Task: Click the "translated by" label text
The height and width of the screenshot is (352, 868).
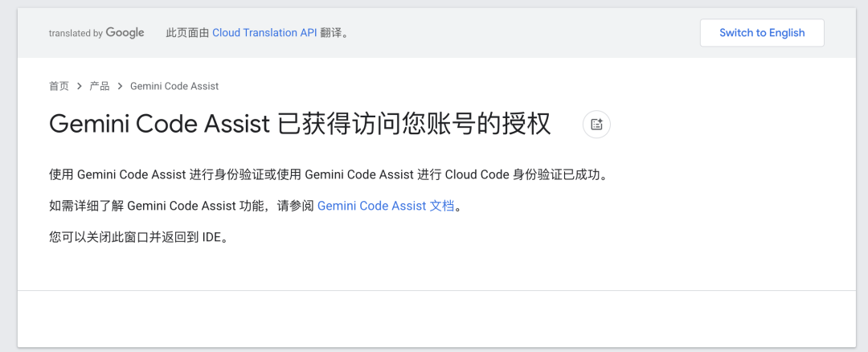Action: coord(76,34)
